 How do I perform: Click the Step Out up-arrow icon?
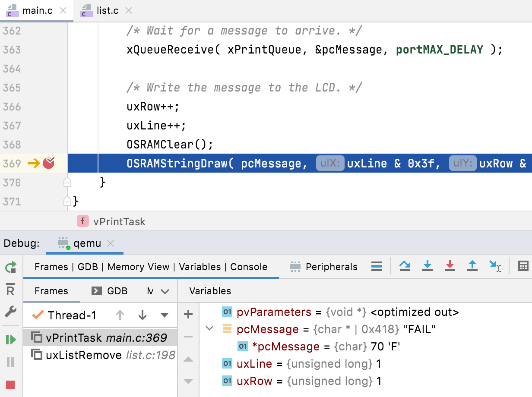(472, 266)
